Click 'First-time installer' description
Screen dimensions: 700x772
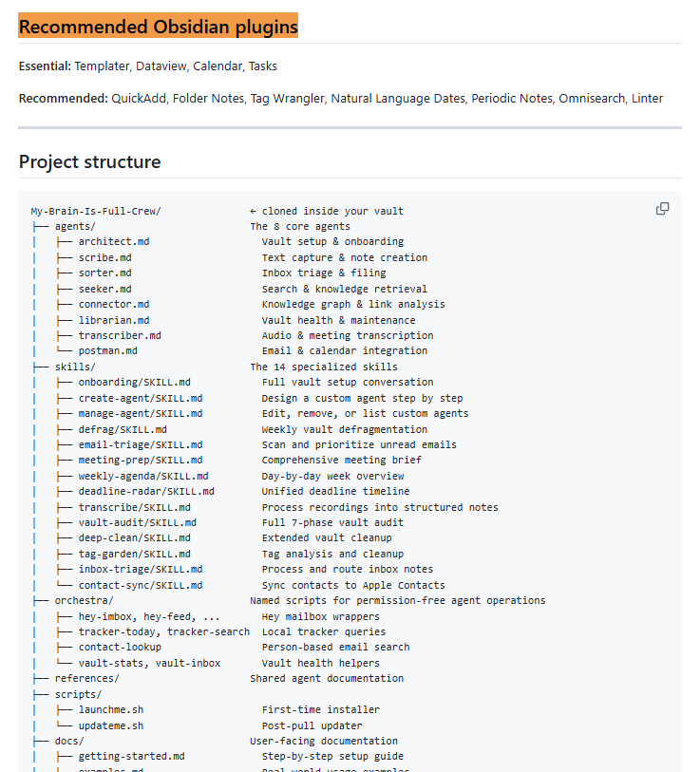point(321,709)
